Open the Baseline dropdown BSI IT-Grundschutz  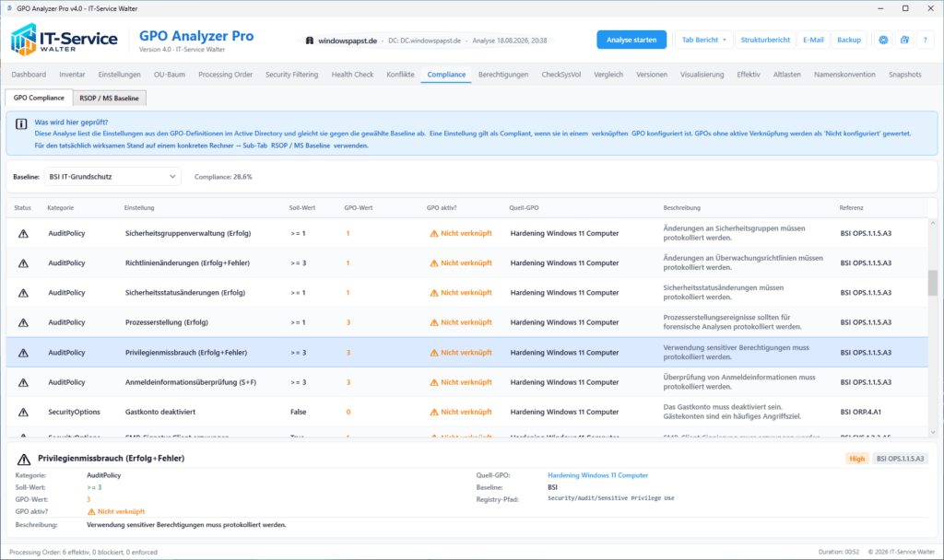pos(112,177)
